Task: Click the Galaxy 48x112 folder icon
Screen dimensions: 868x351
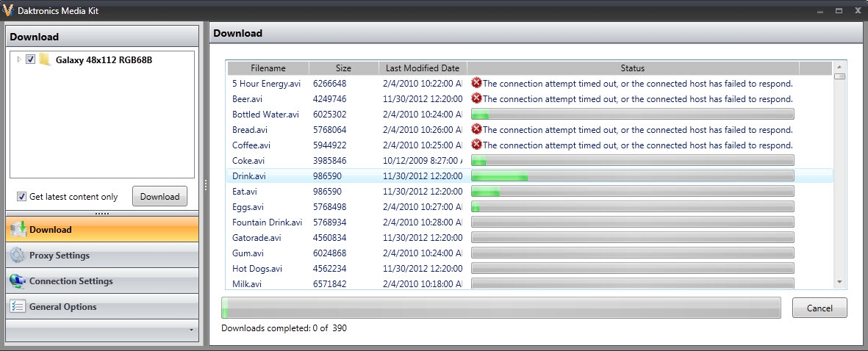Action: point(45,60)
